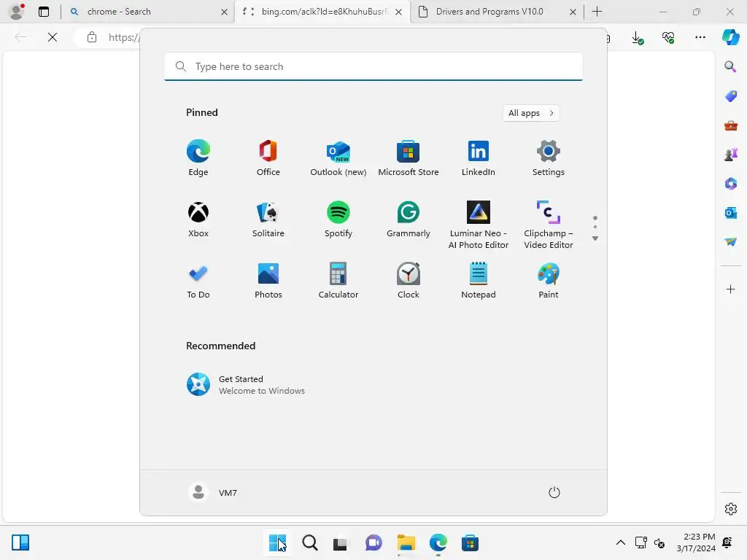Open Paint app
747x560 pixels.
click(x=549, y=281)
